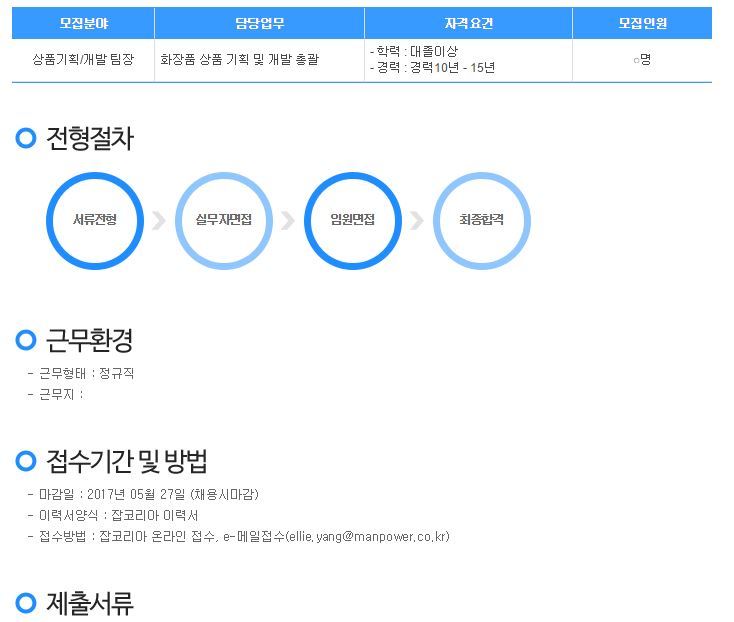The image size is (734, 622).
Task: Click the 모집인원 table header
Action: pyautogui.click(x=642, y=23)
